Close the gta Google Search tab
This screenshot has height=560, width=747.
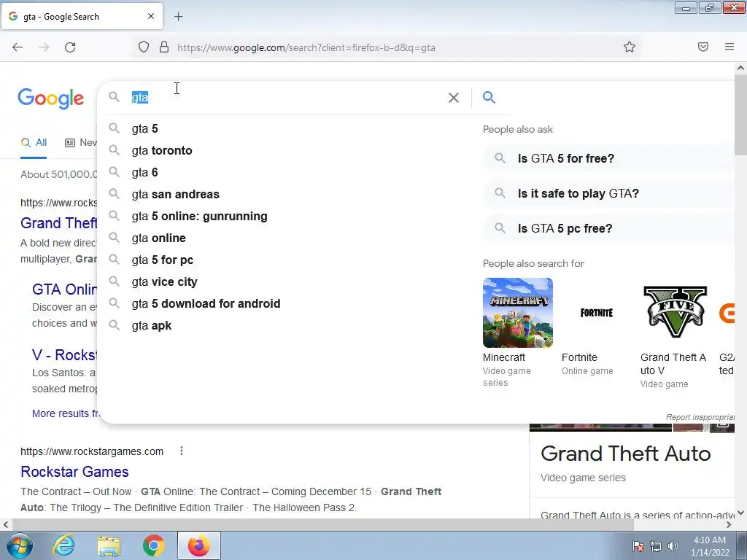(150, 16)
